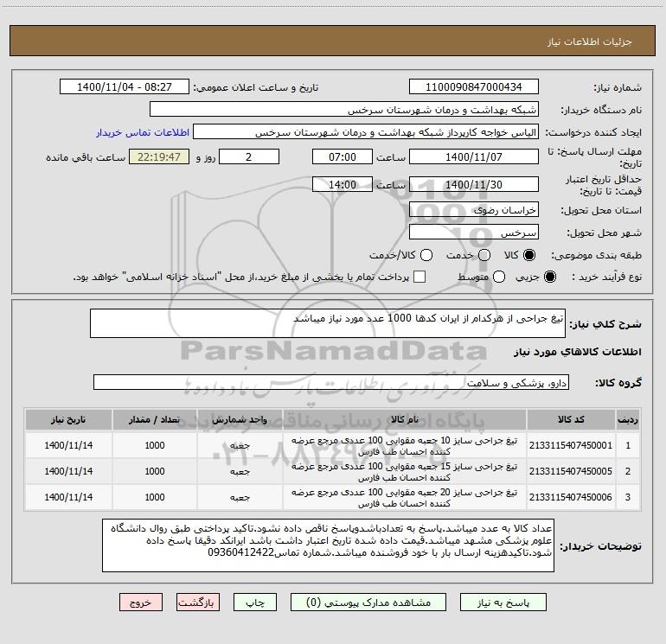The height and width of the screenshot is (644, 666).
Task: Select the جزیی purchase type radio
Action: pyautogui.click(x=549, y=277)
